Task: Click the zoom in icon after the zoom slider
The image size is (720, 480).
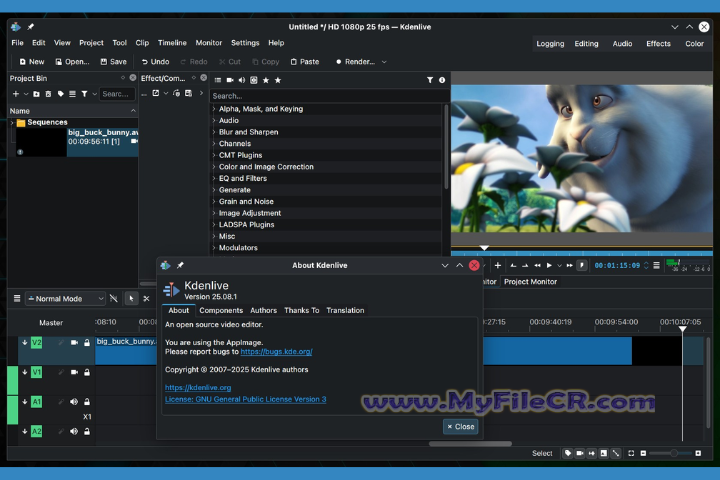Action: [698, 453]
